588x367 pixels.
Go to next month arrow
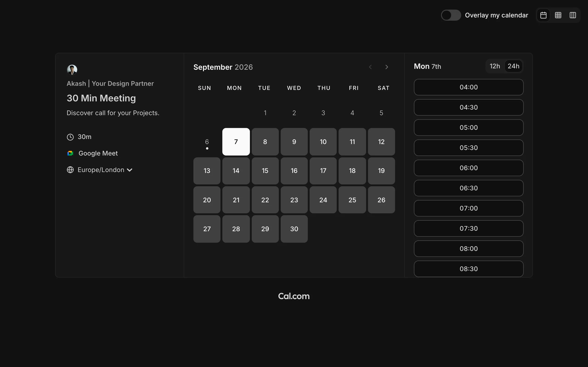tap(387, 67)
